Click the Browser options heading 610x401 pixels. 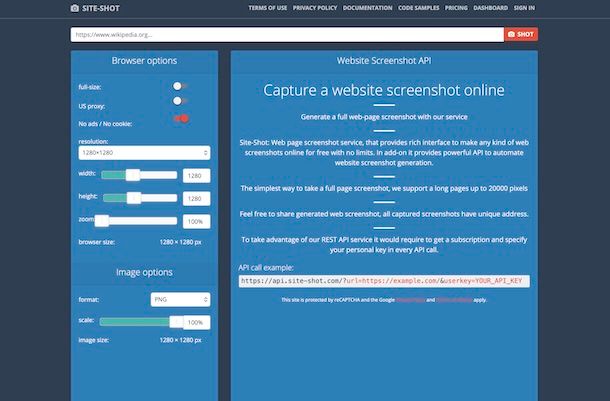[x=144, y=61]
